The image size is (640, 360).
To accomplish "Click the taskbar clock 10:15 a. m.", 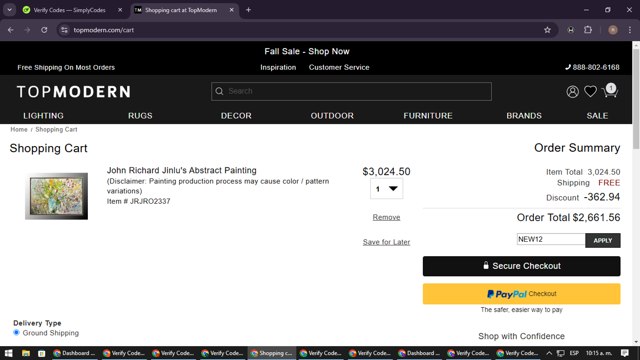I will (x=598, y=353).
